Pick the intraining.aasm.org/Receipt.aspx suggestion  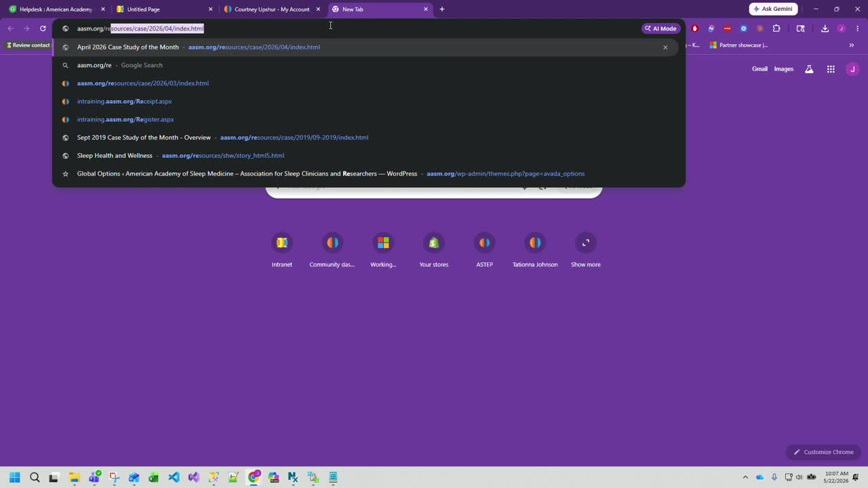point(365,101)
